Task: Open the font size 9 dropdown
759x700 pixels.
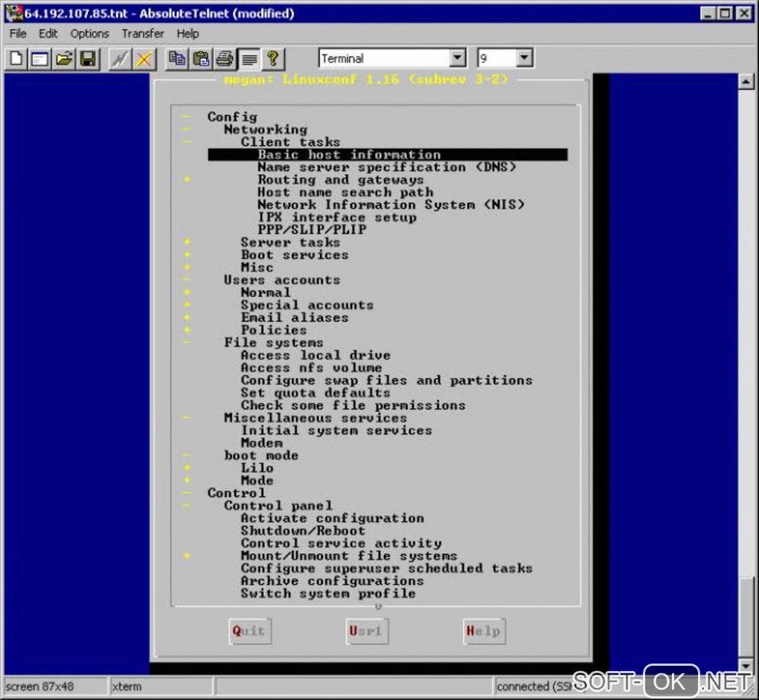Action: click(525, 58)
